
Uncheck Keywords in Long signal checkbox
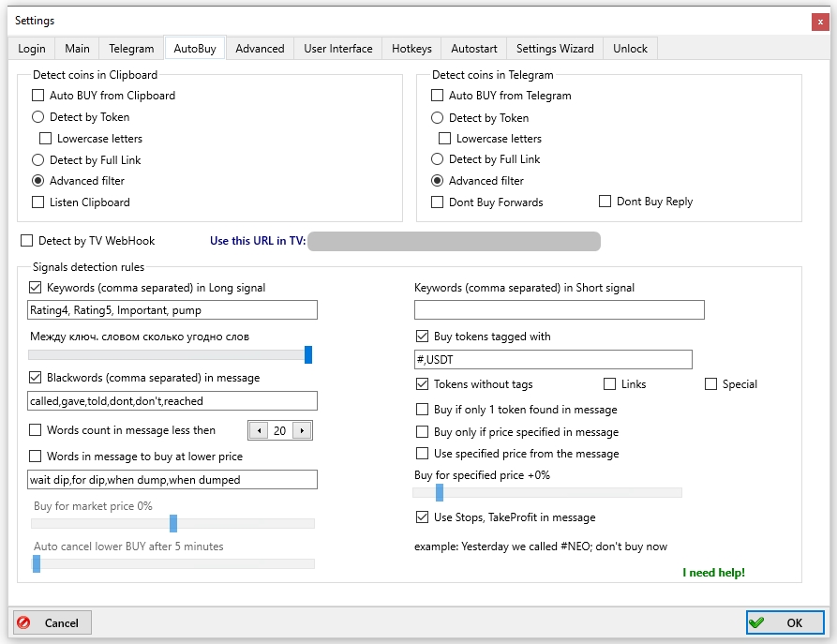[36, 288]
